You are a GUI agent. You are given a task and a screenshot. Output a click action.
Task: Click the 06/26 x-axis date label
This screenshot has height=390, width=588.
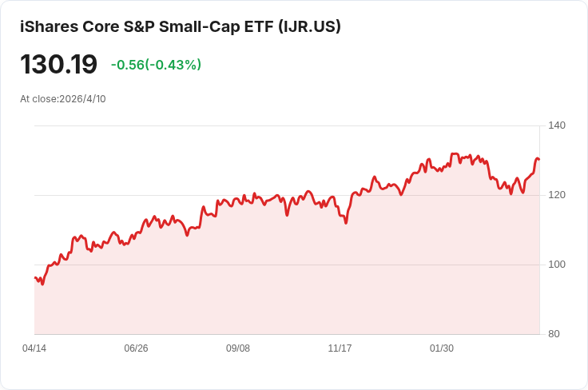(x=136, y=348)
